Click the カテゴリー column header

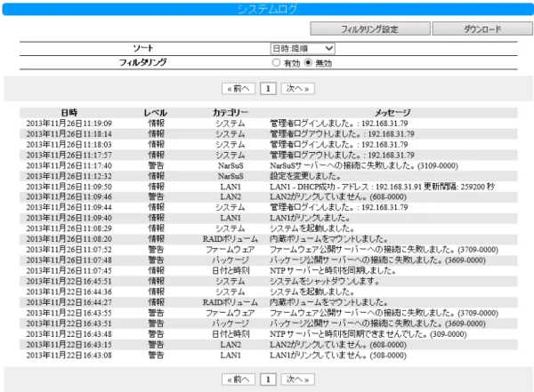[231, 112]
